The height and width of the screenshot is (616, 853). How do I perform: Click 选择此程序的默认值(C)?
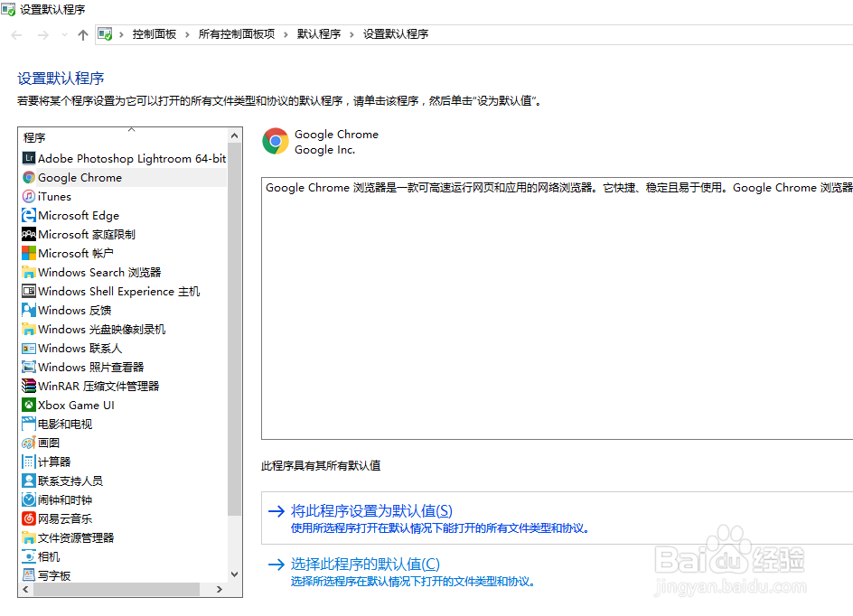(x=365, y=564)
